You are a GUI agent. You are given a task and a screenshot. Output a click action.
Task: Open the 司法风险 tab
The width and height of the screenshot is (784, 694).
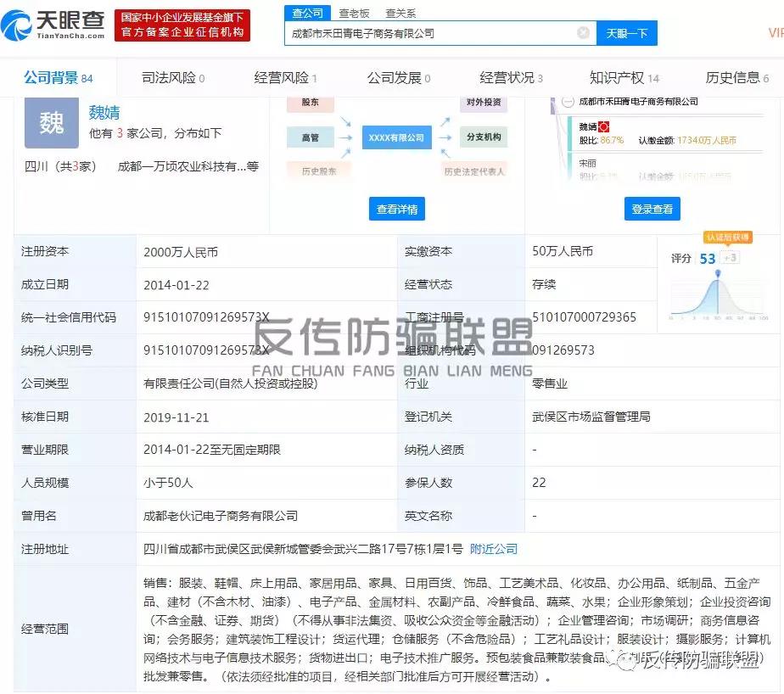point(173,78)
